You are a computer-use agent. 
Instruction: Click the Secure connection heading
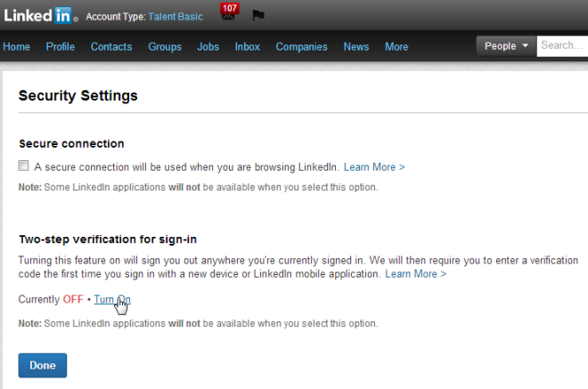click(71, 143)
